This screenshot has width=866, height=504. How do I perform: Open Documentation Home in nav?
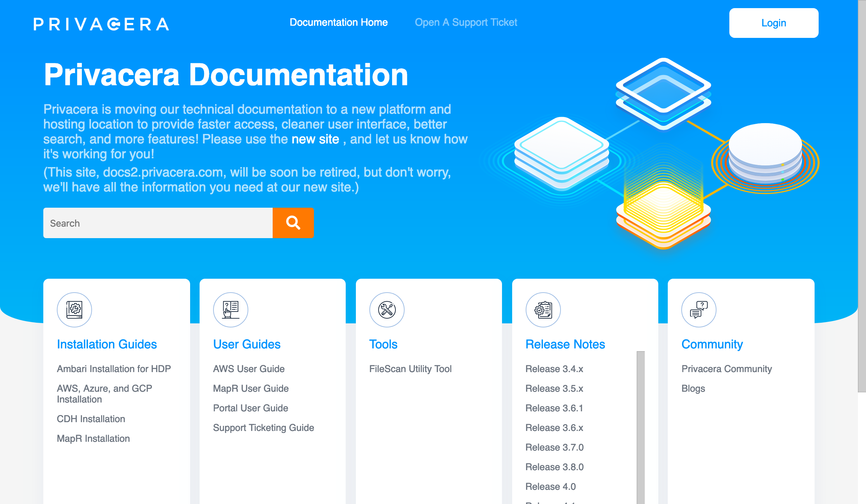(339, 22)
